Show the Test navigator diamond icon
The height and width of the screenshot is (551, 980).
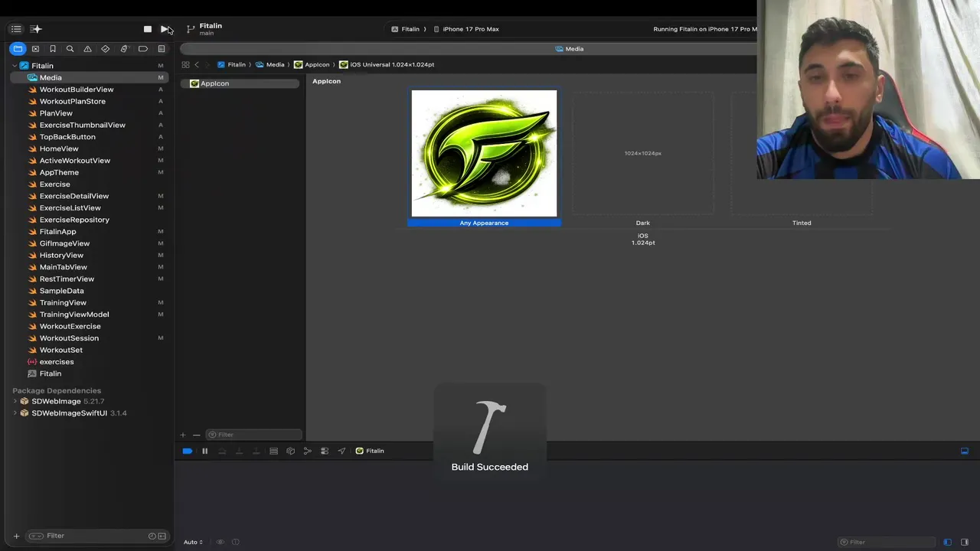tap(106, 49)
